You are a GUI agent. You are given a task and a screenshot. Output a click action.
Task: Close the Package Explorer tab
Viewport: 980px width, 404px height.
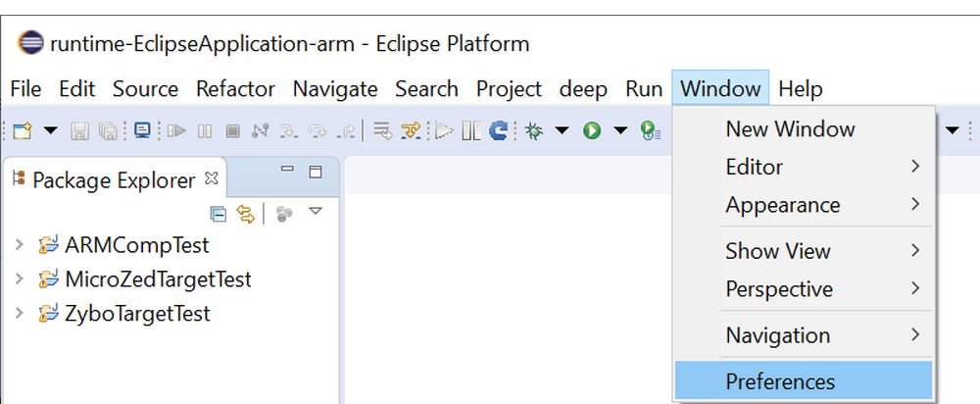[211, 179]
